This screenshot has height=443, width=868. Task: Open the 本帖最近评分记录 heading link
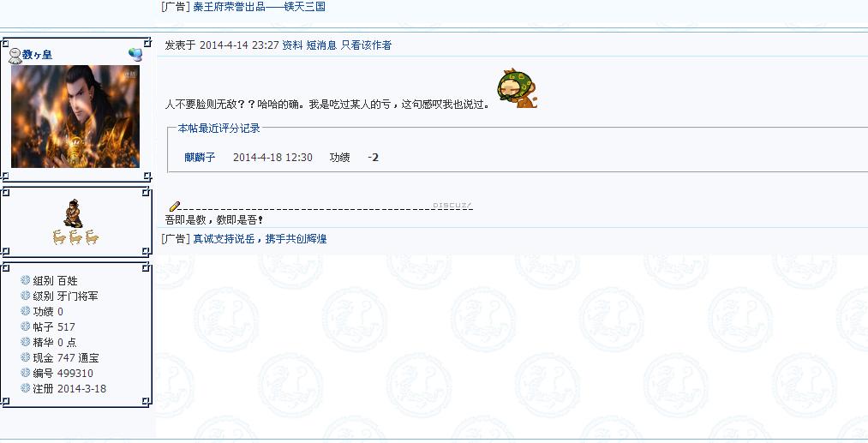point(218,129)
